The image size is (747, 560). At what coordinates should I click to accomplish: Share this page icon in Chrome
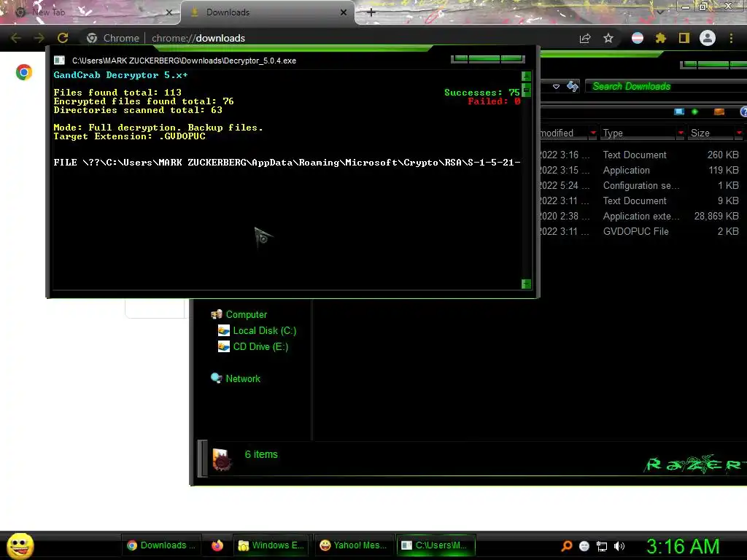pyautogui.click(x=585, y=38)
